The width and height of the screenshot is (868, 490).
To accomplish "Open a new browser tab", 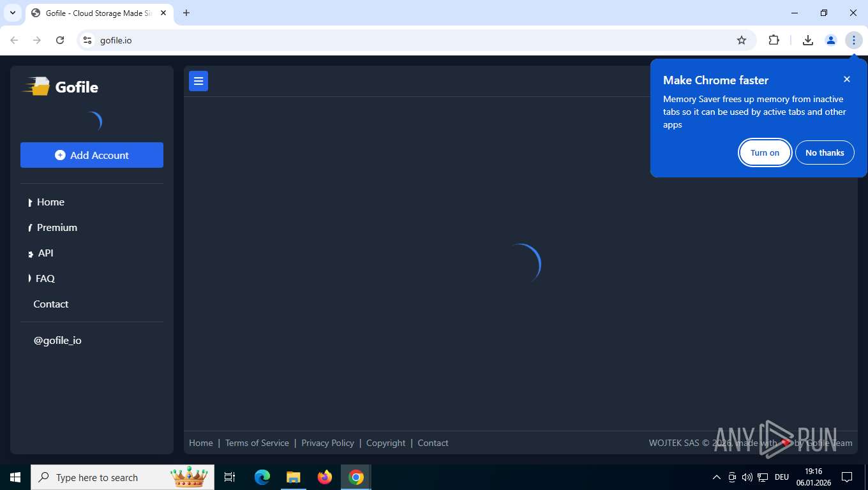I will tap(186, 13).
